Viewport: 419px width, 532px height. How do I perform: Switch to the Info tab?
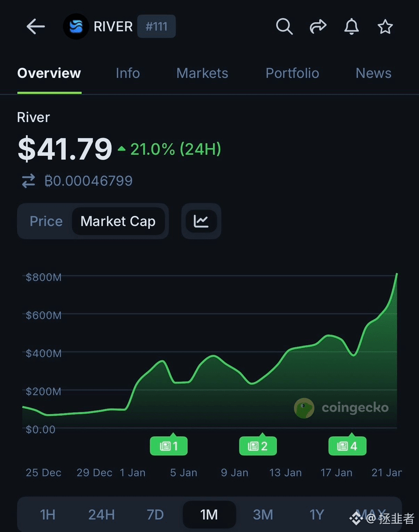click(128, 73)
